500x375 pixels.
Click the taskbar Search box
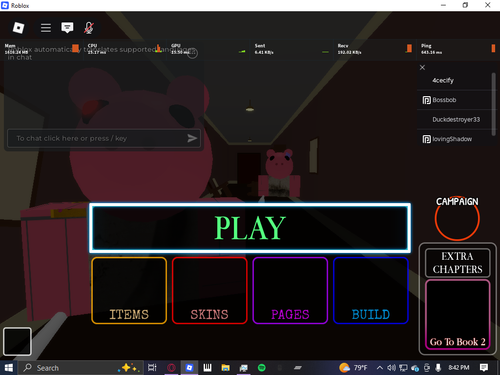[81, 368]
